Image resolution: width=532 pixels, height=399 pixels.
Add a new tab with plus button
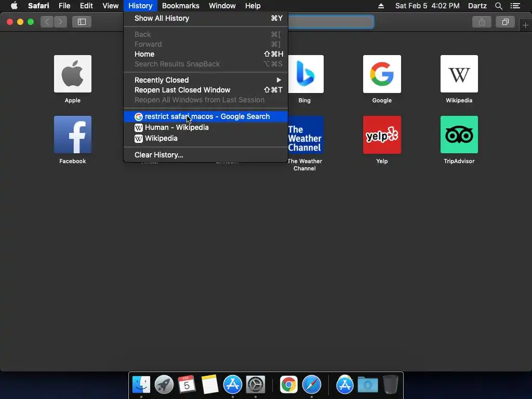[x=525, y=25]
